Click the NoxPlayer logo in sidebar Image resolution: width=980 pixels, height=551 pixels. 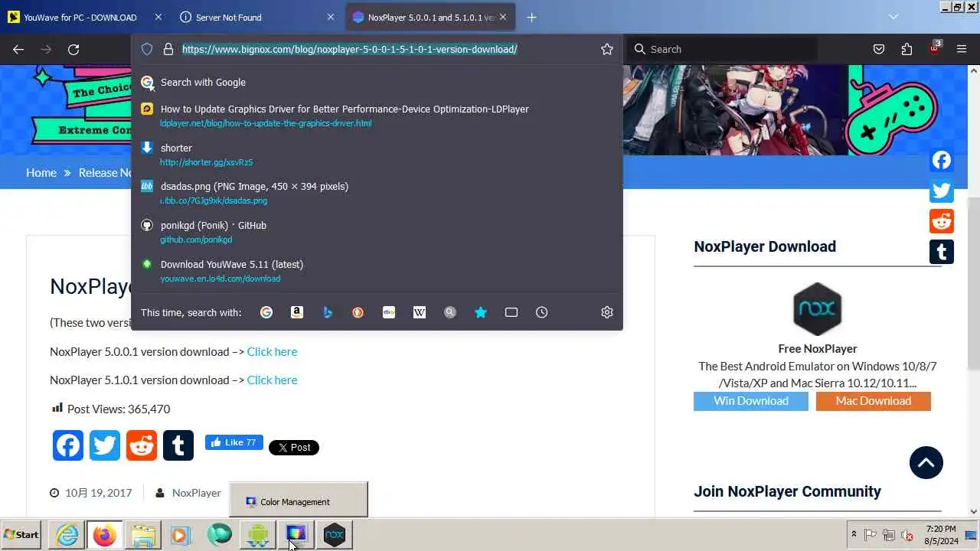[x=818, y=308]
